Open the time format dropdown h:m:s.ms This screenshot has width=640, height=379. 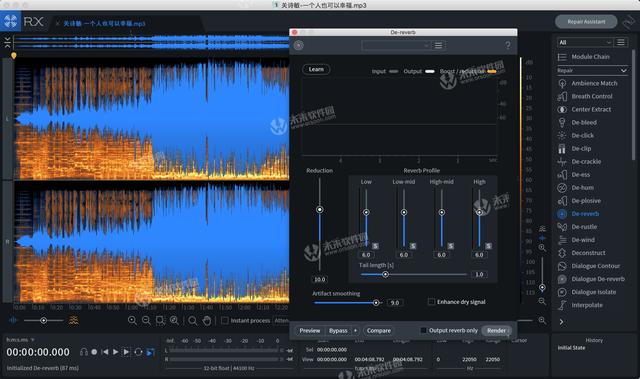pyautogui.click(x=20, y=339)
